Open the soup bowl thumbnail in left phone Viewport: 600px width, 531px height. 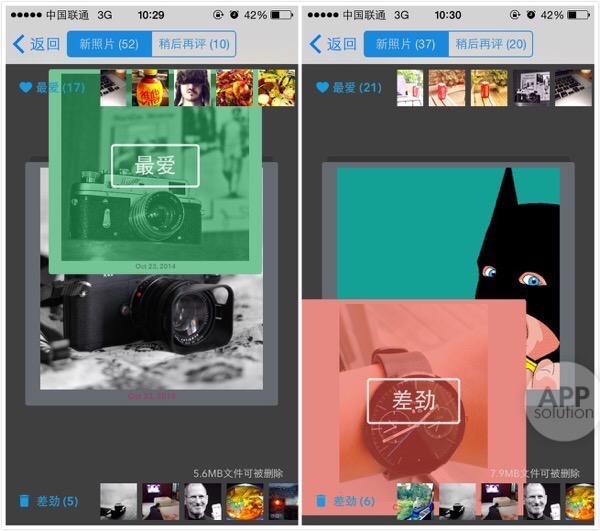pyautogui.click(x=245, y=501)
